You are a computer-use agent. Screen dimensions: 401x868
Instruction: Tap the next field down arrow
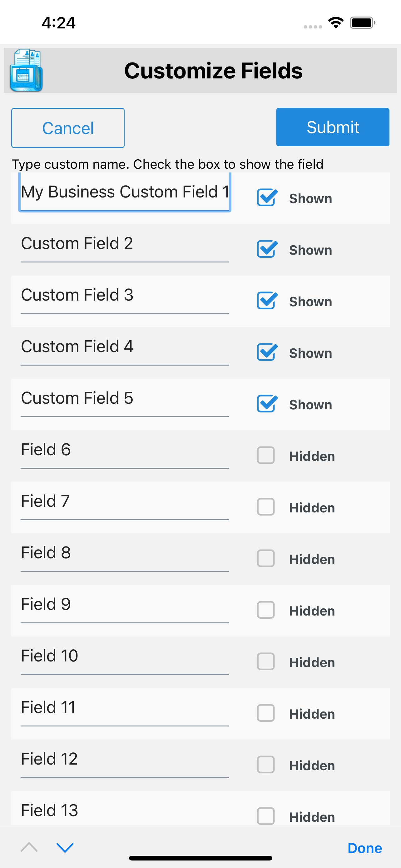pos(65,847)
